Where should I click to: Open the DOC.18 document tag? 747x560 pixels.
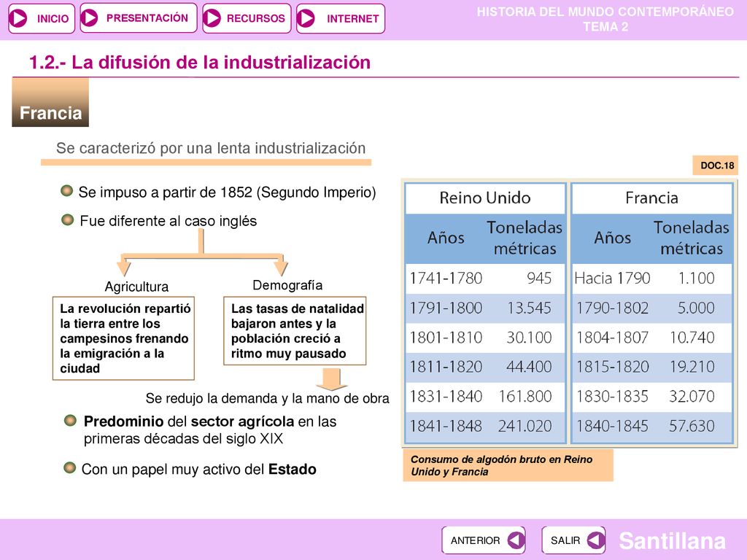(716, 166)
